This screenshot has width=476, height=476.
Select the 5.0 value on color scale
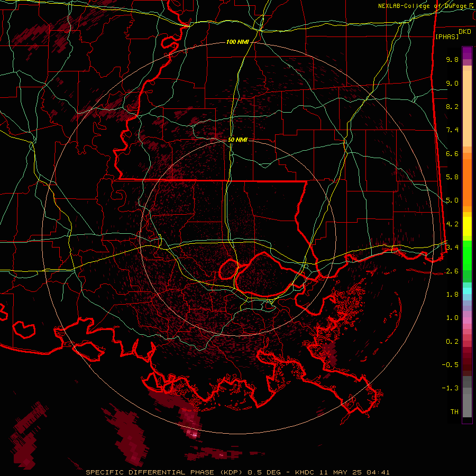point(452,200)
